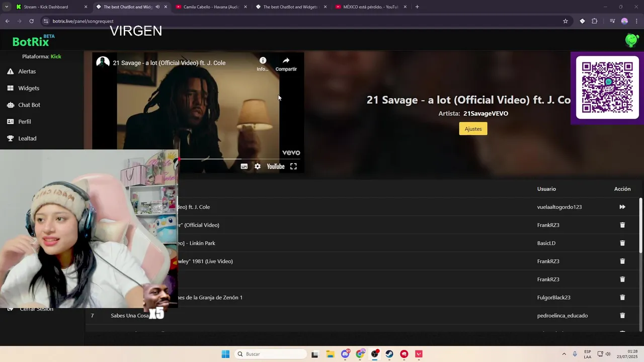The image size is (644, 362).
Task: Click the microphone icon in system tray
Action: pyautogui.click(x=575, y=354)
